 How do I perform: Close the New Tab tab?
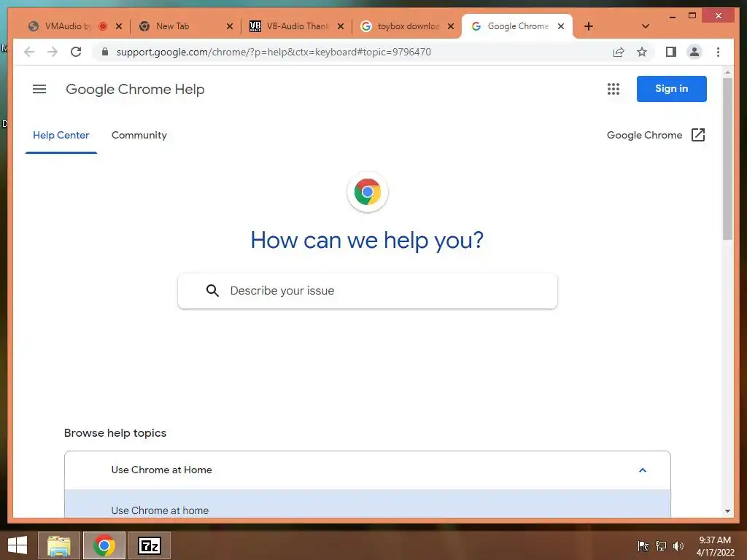[x=230, y=26]
